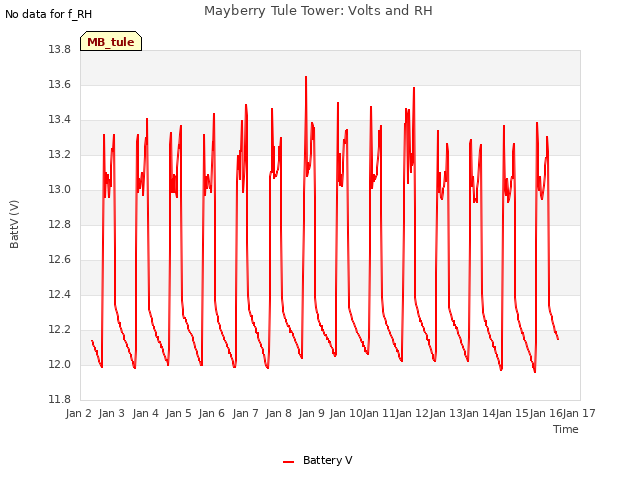Click the Jan 10 date tick
Screen dimensions: 640x480
(x=346, y=413)
